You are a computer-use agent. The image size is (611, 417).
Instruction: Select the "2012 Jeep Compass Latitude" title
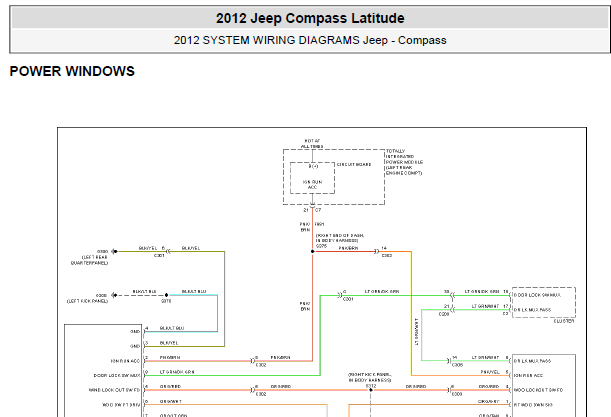coord(310,18)
